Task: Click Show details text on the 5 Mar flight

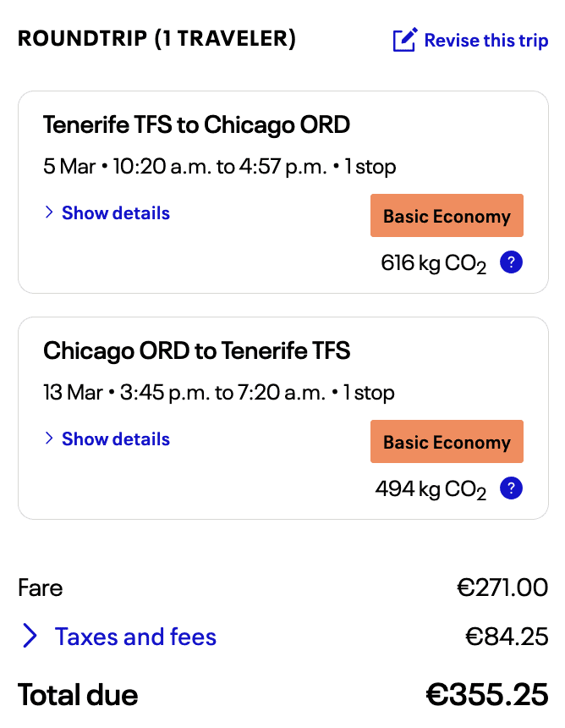Action: point(116,213)
